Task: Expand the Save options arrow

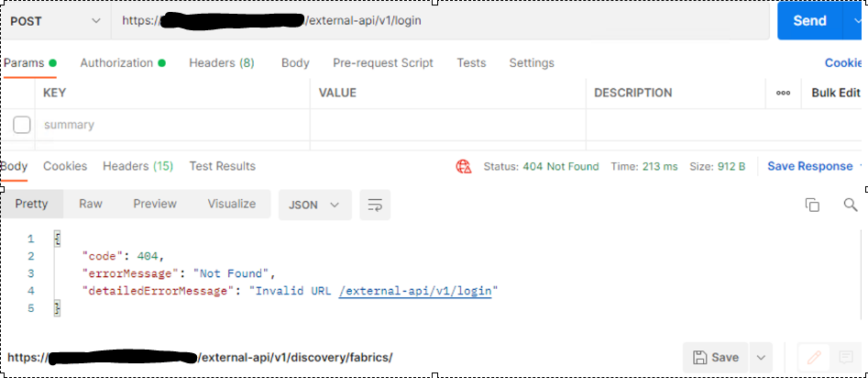Action: (760, 357)
